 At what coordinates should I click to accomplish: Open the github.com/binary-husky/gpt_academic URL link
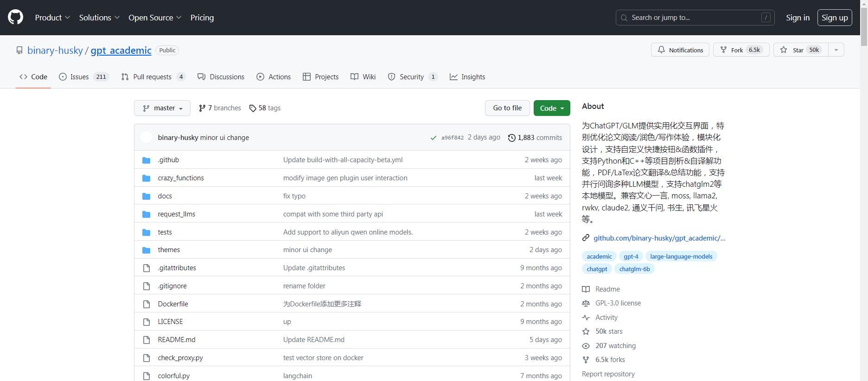659,238
